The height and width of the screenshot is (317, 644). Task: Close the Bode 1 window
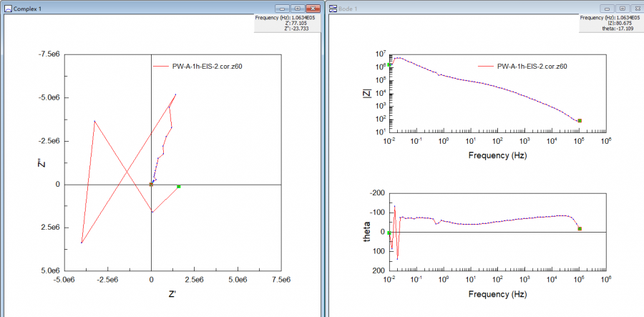tap(635, 8)
